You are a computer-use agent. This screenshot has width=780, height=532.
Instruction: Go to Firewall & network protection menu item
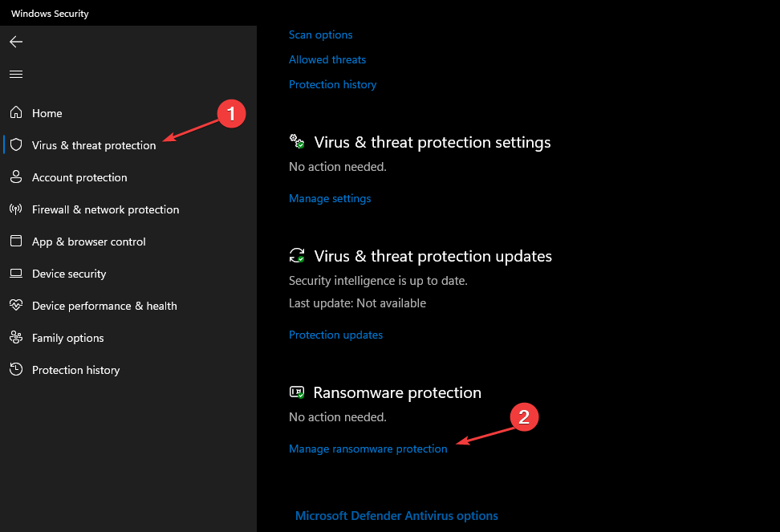(x=105, y=209)
